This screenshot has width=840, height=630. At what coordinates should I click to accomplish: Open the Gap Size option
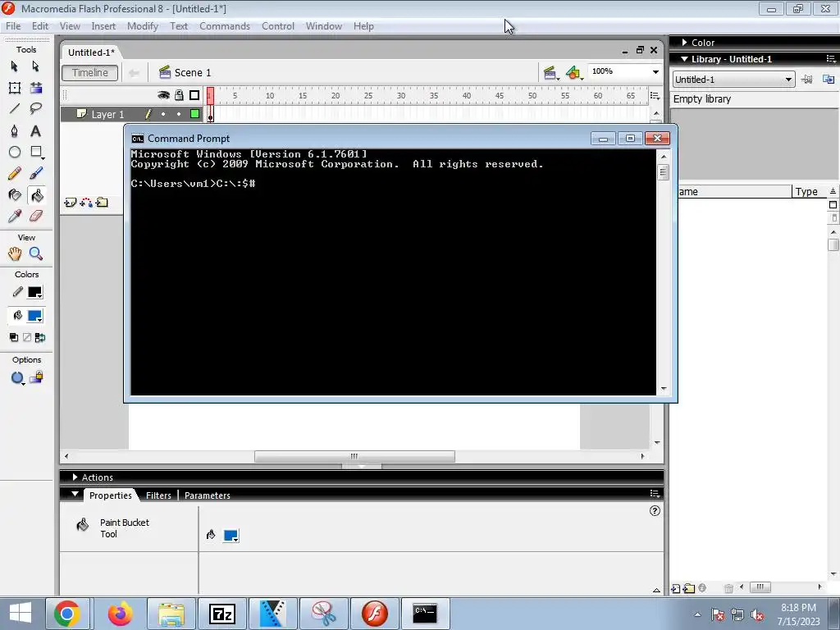[17, 378]
